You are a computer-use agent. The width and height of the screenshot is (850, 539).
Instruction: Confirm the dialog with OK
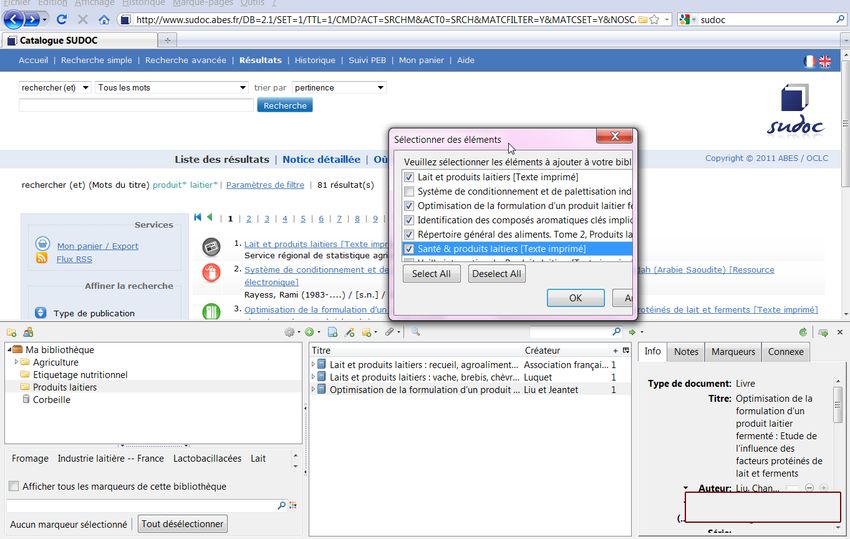tap(575, 298)
